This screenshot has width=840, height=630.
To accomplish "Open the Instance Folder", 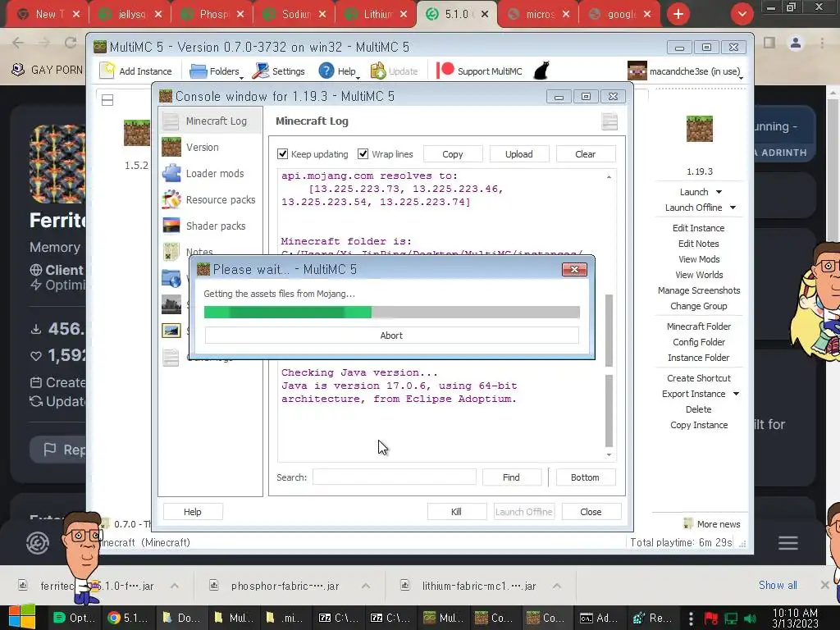I will click(699, 358).
